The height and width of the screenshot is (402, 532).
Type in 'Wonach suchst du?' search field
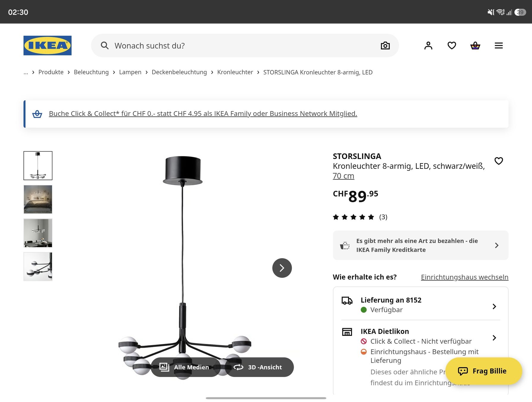(245, 46)
